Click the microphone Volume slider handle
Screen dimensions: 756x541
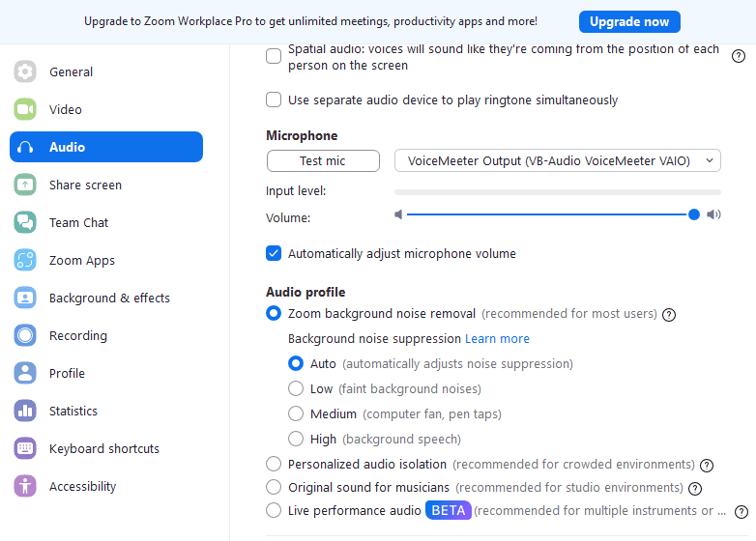pyautogui.click(x=694, y=214)
